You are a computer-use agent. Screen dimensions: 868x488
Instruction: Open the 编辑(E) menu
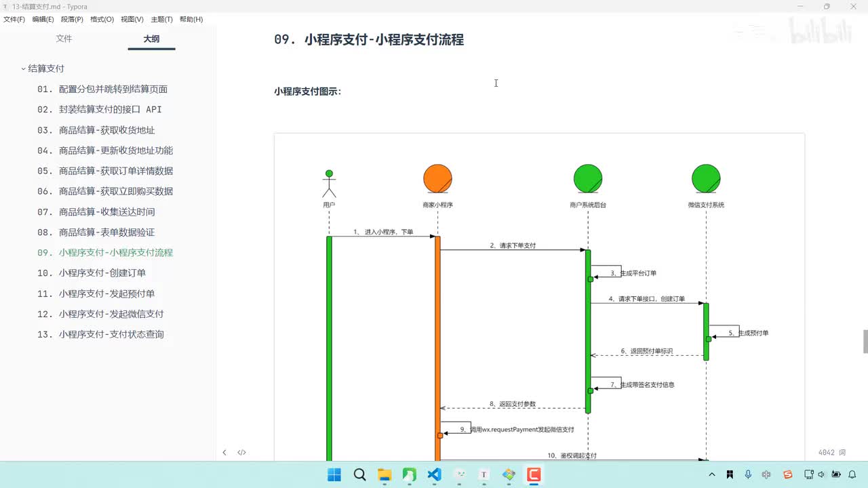(x=43, y=20)
